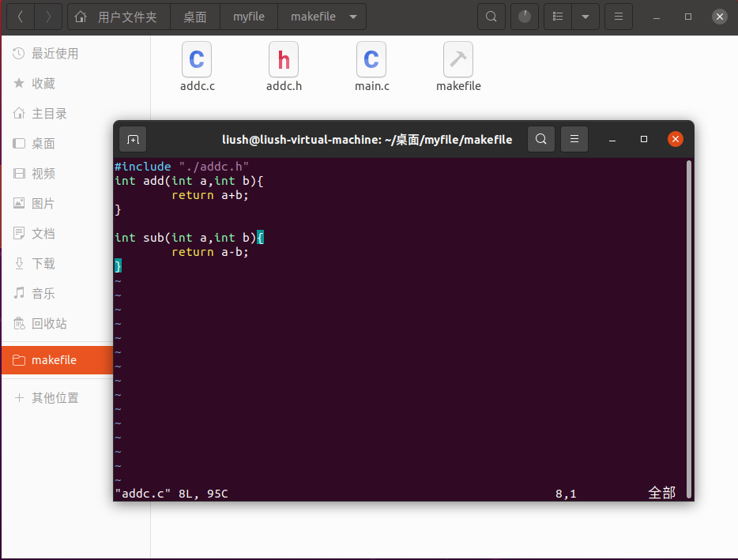Image resolution: width=738 pixels, height=560 pixels.
Task: Click myfile in the path bar
Action: point(248,16)
